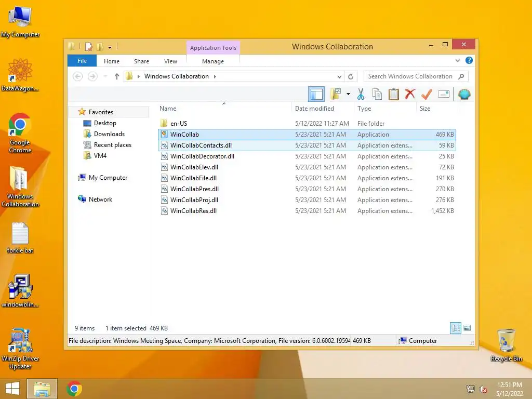
Task: Expand the folder options dropdown arrow
Action: [x=348, y=94]
